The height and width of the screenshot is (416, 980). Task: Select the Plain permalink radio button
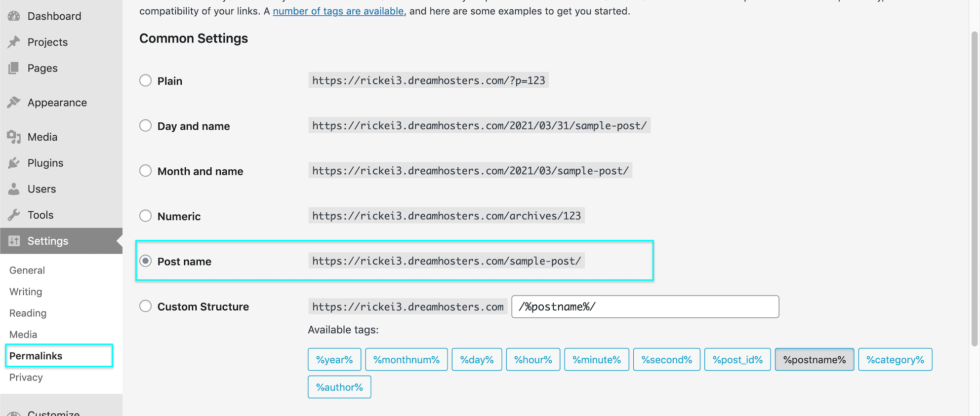point(145,80)
